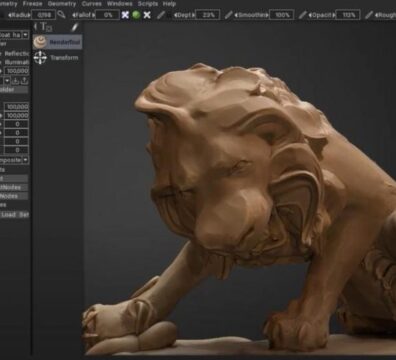
Task: Click the Illumination label
Action: click(x=17, y=62)
